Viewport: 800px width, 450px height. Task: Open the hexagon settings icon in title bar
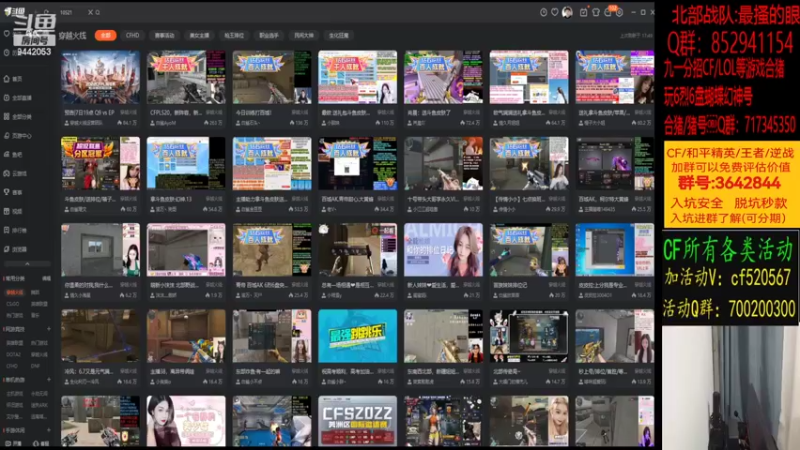pos(619,12)
